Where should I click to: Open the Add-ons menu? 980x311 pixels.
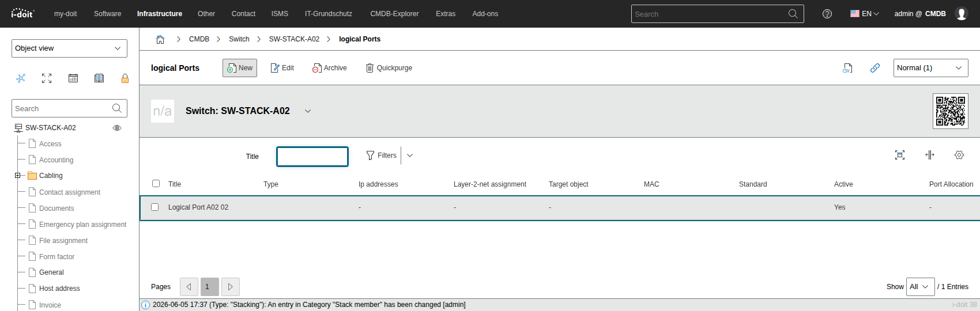tap(485, 14)
